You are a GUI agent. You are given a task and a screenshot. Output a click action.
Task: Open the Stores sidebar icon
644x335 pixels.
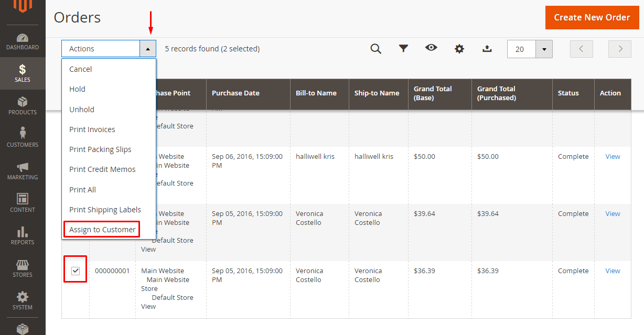click(x=23, y=268)
